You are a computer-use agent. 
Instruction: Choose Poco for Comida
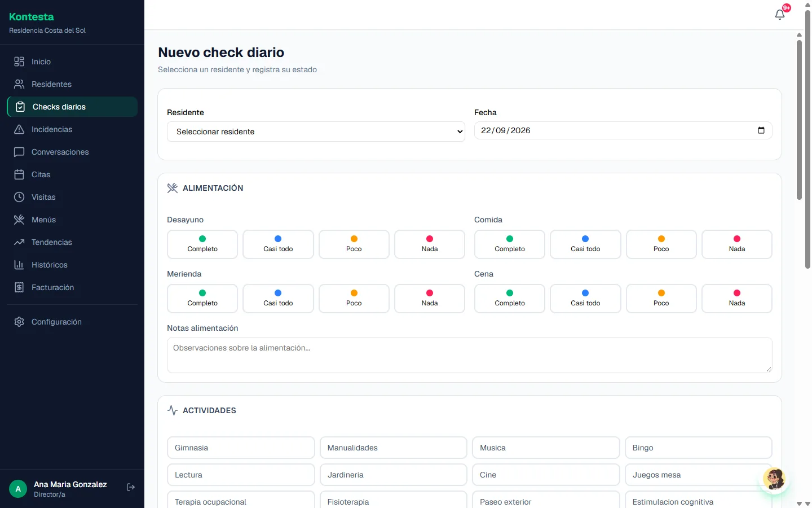point(661,244)
